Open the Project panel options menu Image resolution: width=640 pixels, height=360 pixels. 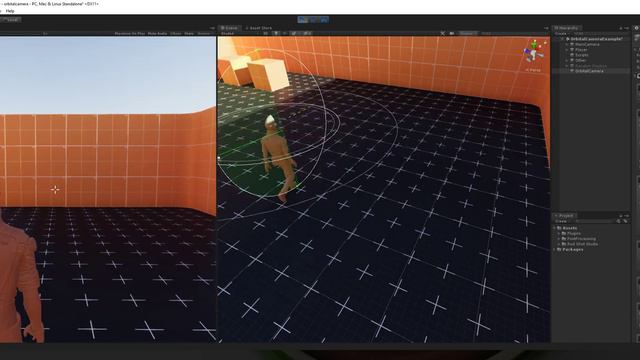pyautogui.click(x=627, y=216)
